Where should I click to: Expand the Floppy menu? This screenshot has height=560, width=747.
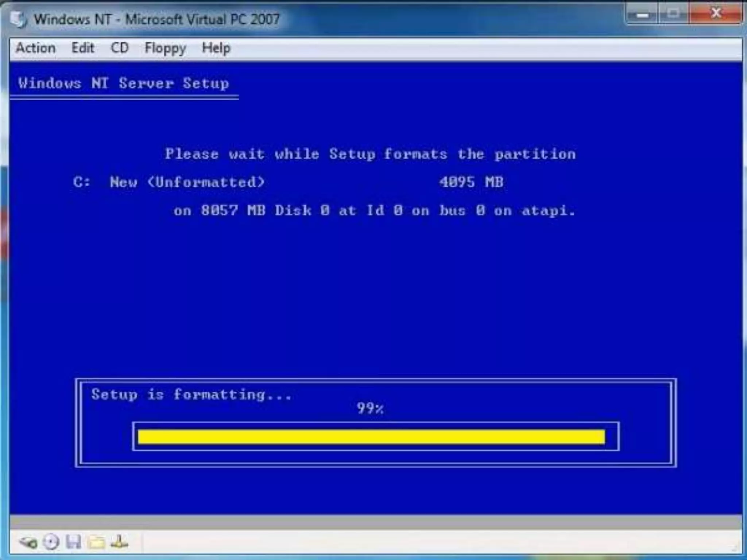165,48
